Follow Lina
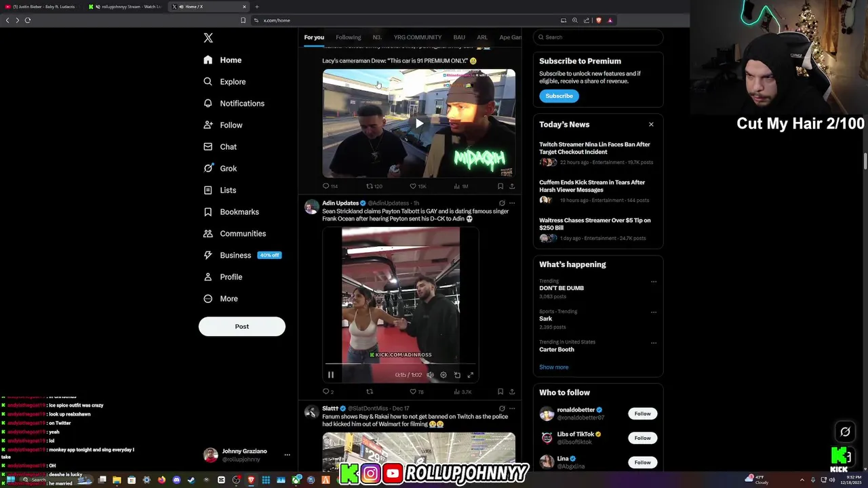868x488 pixels. click(x=642, y=462)
